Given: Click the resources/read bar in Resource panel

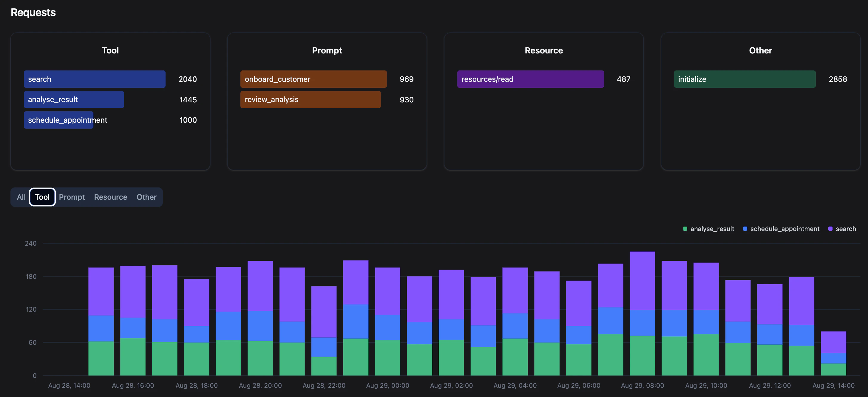Looking at the screenshot, I should tap(530, 79).
